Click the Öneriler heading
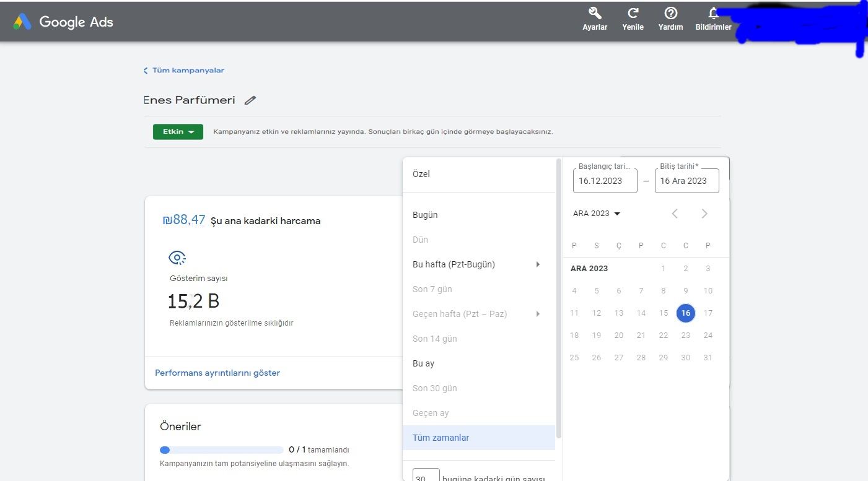Viewport: 868px width, 481px height. click(180, 427)
